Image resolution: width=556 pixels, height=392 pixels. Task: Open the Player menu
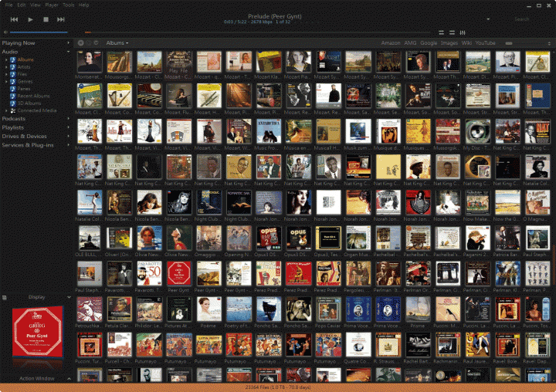(x=52, y=5)
